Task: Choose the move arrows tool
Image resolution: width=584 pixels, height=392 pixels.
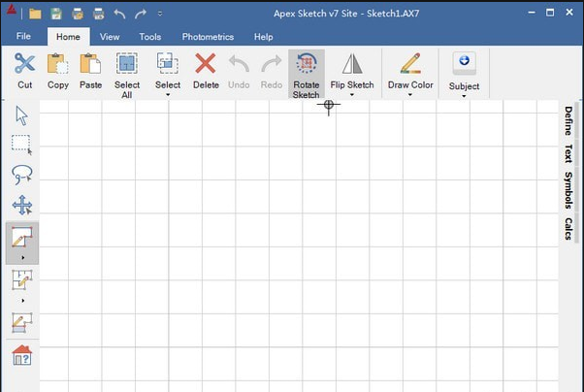Action: click(x=22, y=205)
